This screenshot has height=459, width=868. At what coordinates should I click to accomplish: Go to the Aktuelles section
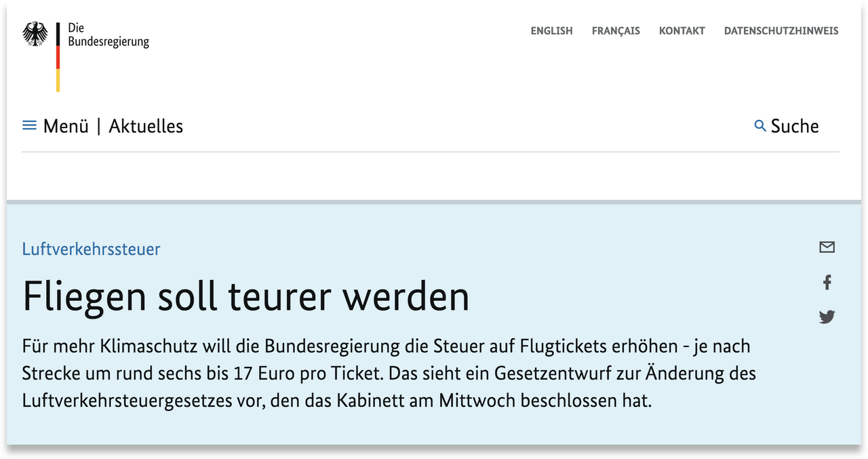(x=146, y=126)
